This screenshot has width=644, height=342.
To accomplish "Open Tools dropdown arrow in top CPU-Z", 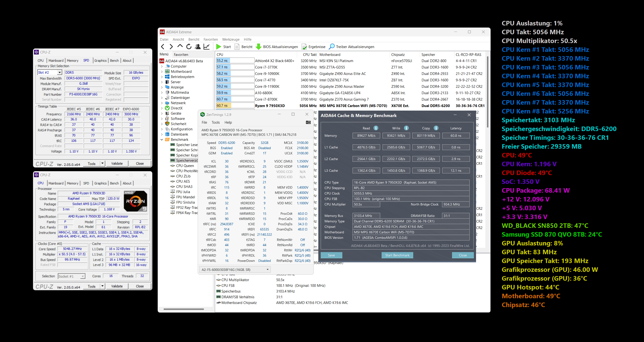I will tap(102, 163).
